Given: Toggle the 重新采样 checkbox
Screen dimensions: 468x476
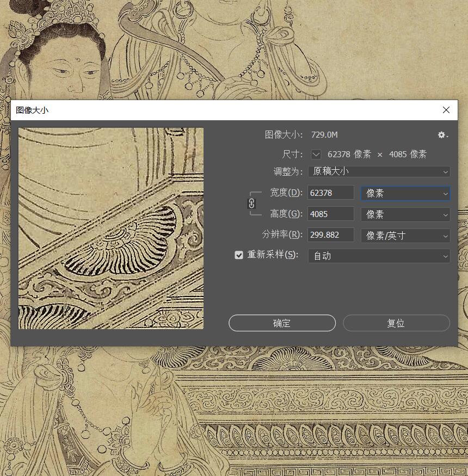Looking at the screenshot, I should (x=239, y=255).
